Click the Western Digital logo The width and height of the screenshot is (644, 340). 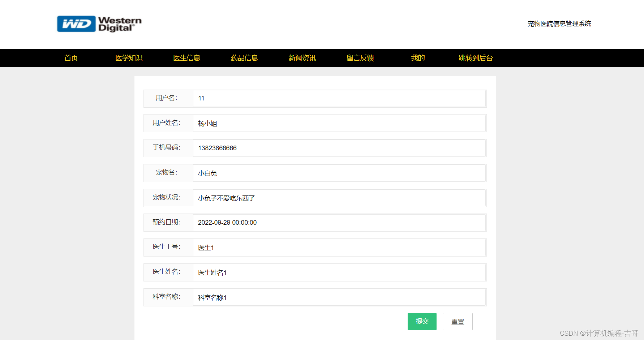click(x=99, y=24)
